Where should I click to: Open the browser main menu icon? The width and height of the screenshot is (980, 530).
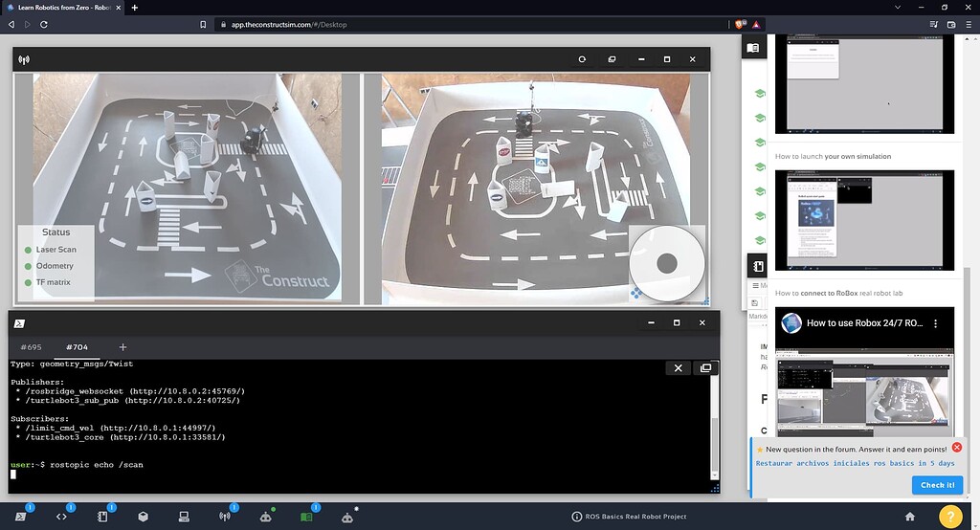[969, 24]
